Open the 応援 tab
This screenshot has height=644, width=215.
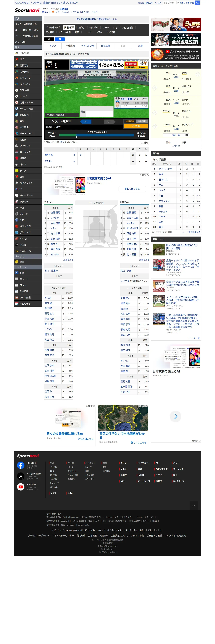point(140,46)
